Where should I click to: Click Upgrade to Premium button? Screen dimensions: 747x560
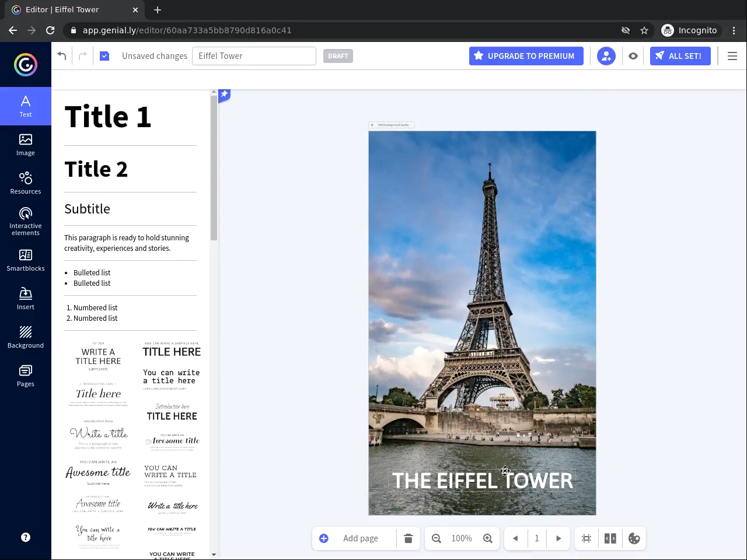click(x=526, y=56)
